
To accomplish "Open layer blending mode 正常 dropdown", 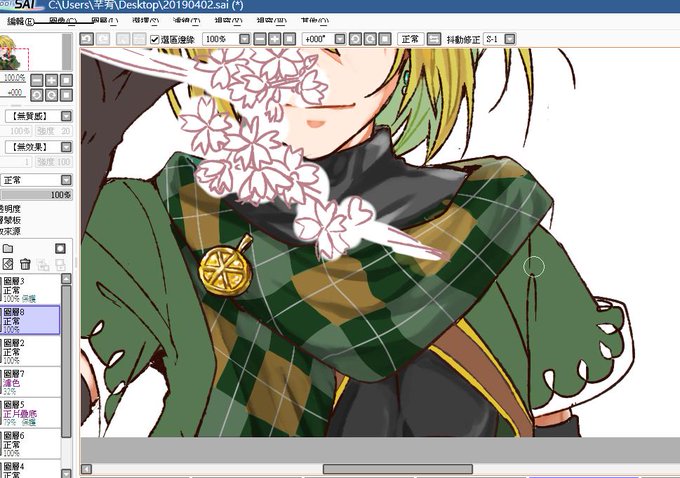I will coord(66,180).
